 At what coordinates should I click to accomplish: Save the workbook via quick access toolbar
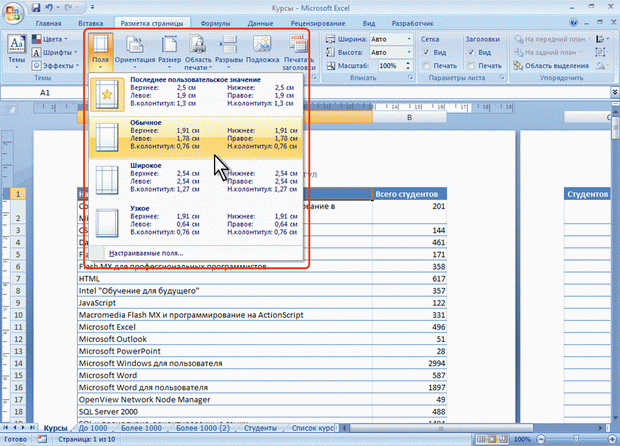36,8
